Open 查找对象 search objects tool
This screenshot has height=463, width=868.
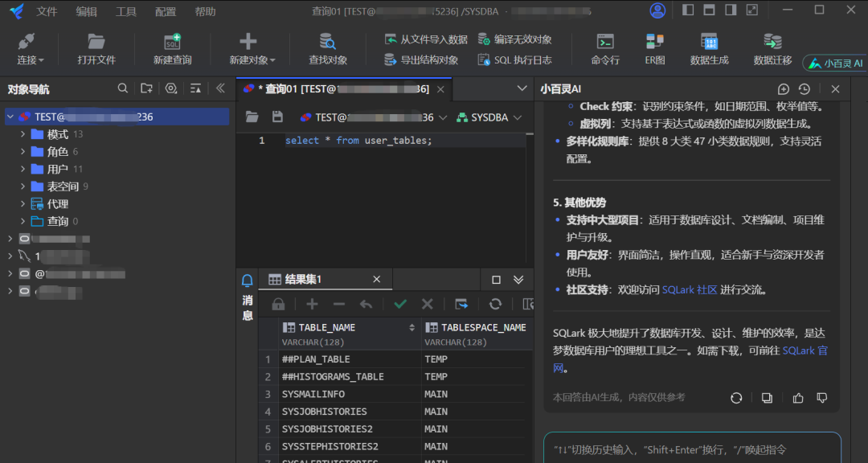tap(328, 50)
